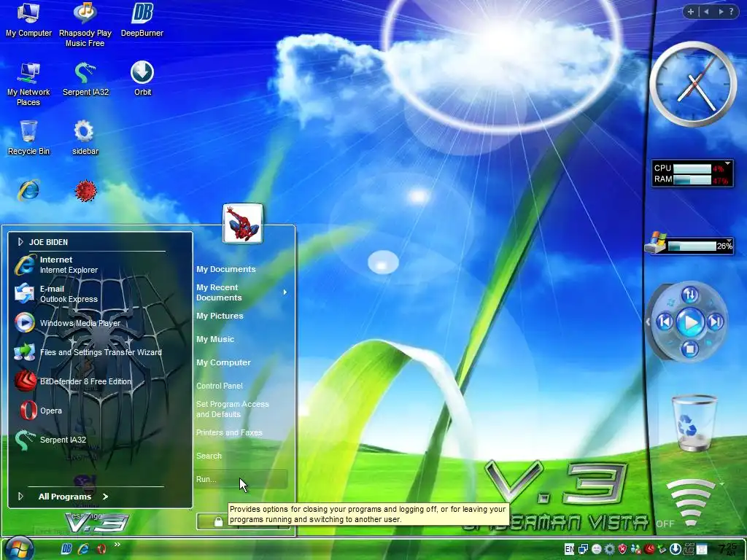
Task: Open disk usage gadget dropdown arrow
Action: click(729, 240)
